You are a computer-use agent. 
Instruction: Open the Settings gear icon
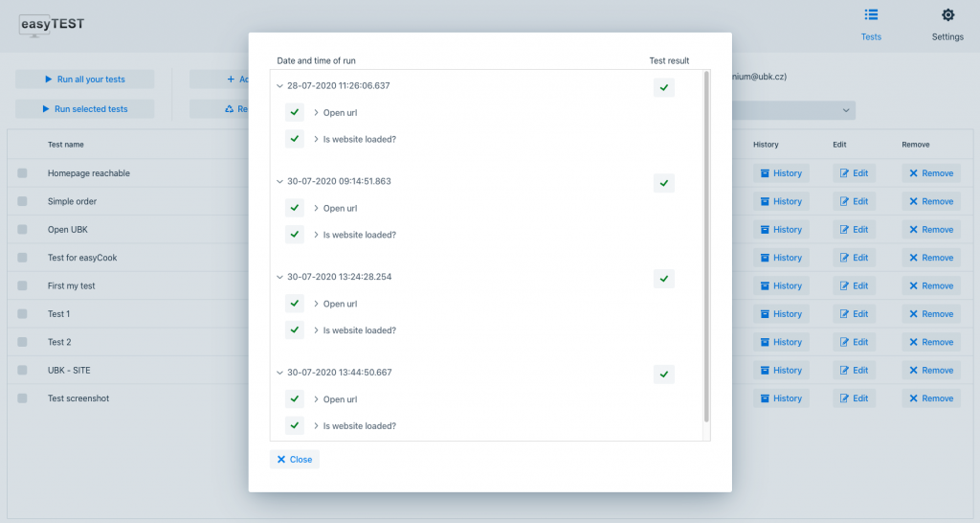(947, 14)
